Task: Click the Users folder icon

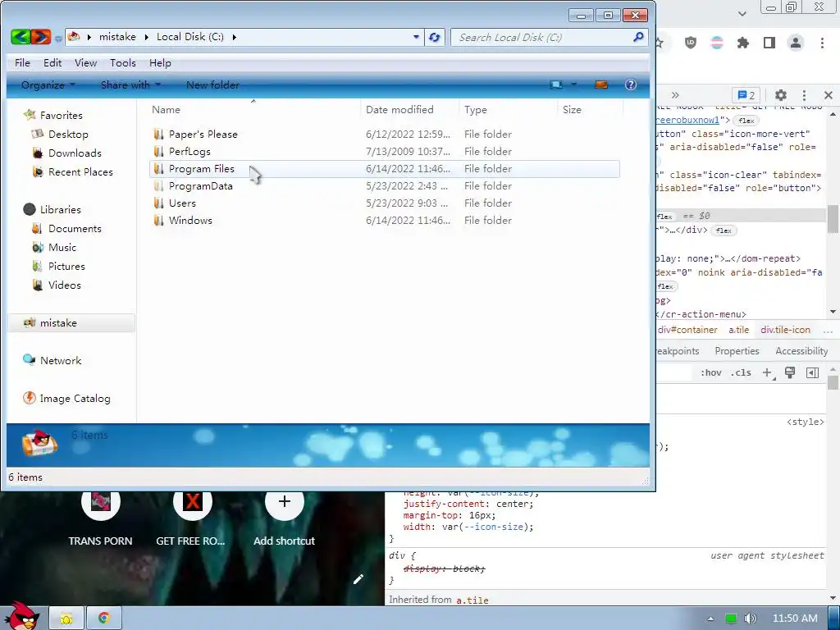Action: click(x=158, y=203)
